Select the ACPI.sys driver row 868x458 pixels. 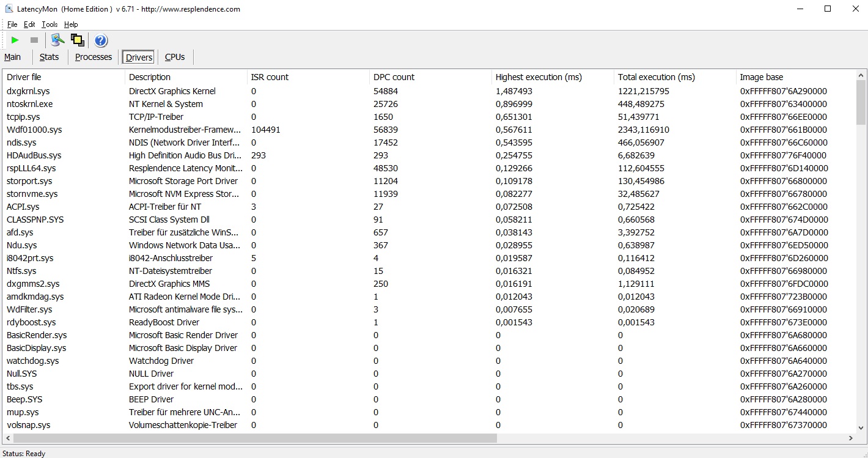429,207
